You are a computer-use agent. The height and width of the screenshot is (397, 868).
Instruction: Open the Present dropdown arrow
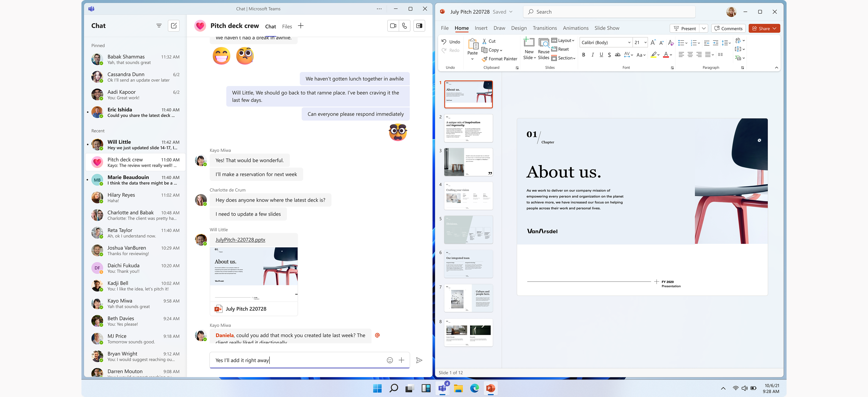704,28
